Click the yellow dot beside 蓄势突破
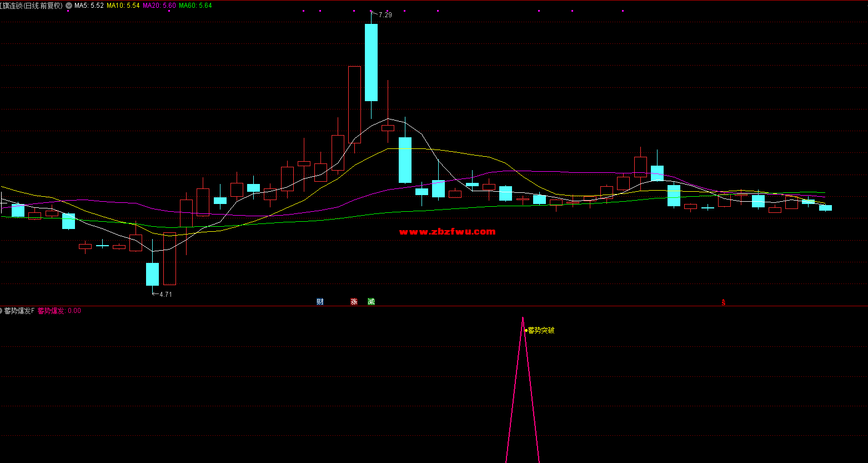 pyautogui.click(x=526, y=331)
